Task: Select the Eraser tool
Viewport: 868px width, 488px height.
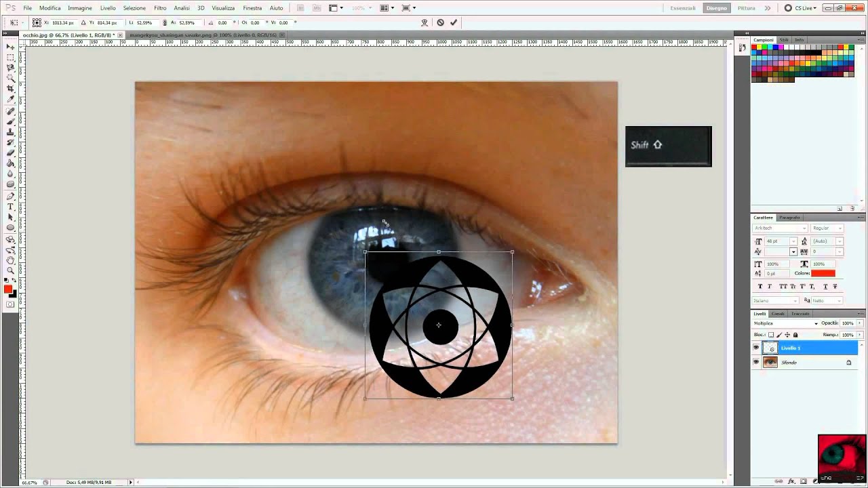Action: (10, 152)
